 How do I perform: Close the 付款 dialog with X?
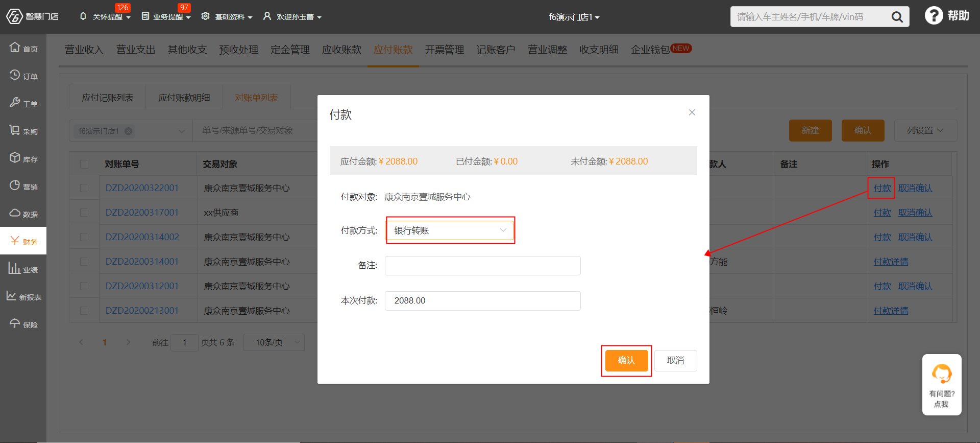pos(692,112)
